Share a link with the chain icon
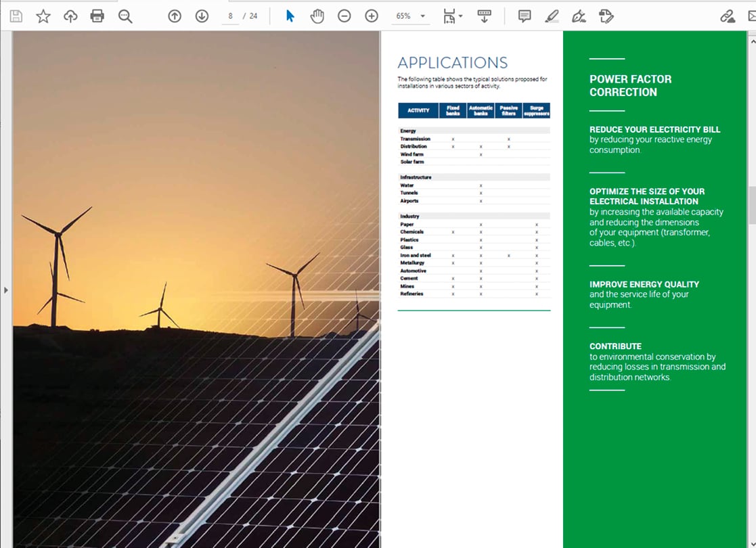The image size is (756, 548). coord(728,16)
